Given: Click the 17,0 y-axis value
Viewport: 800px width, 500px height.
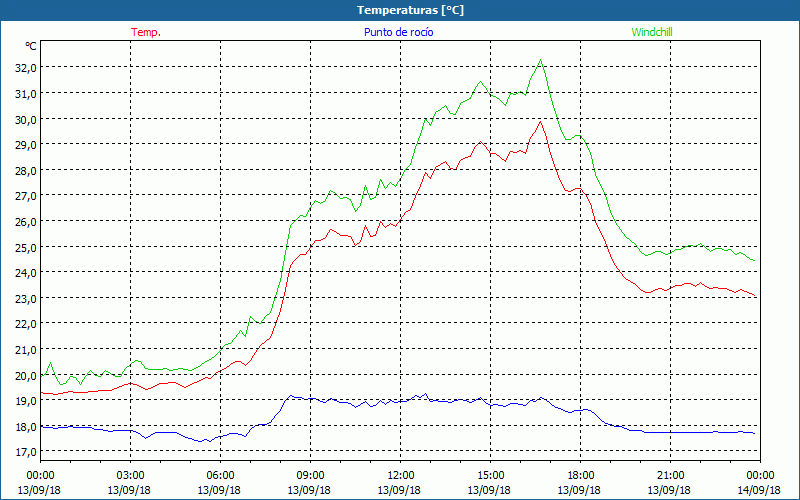Looking at the screenshot, I should [25, 452].
